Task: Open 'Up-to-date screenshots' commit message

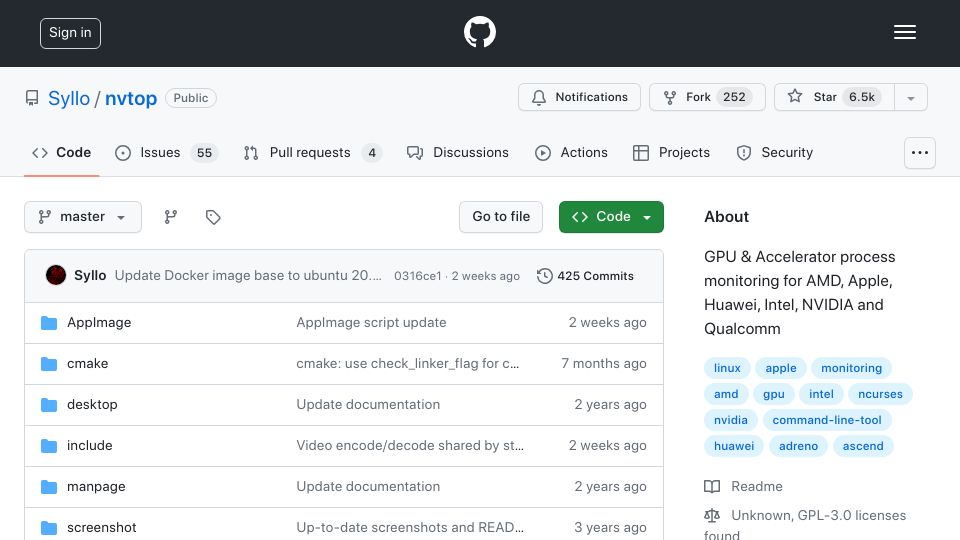Action: coord(410,528)
